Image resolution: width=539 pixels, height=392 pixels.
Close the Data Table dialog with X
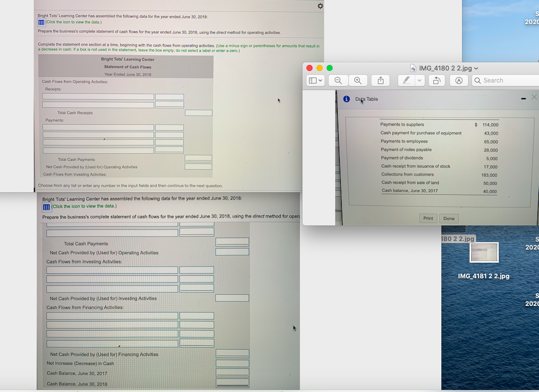tap(534, 97)
